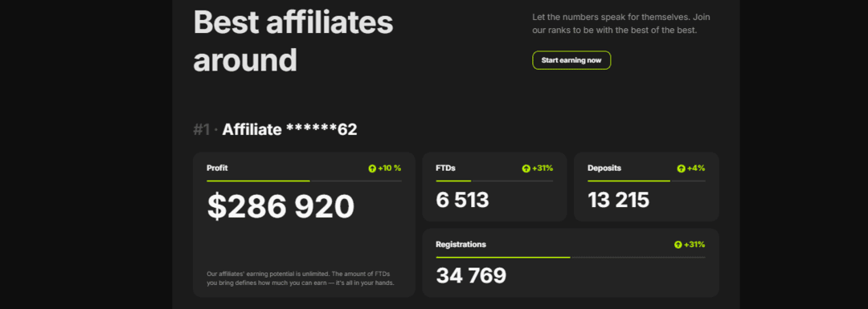Select the 6 513 FTDs value
The height and width of the screenshot is (309, 868).
(x=462, y=200)
